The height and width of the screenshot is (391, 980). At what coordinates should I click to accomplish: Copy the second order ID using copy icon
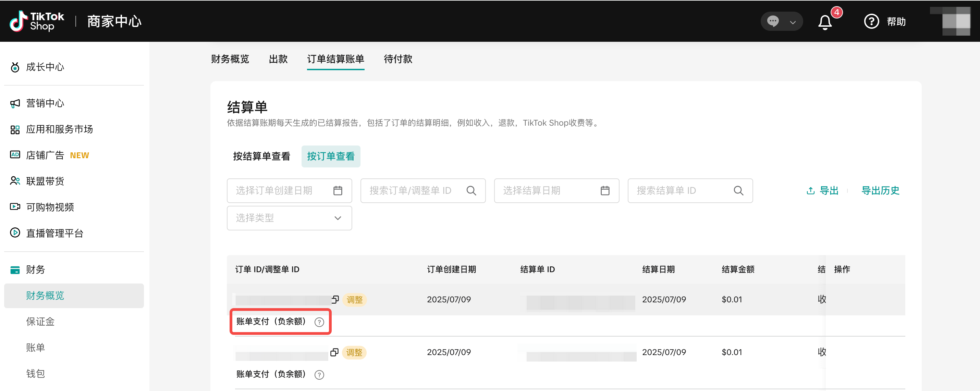click(334, 352)
